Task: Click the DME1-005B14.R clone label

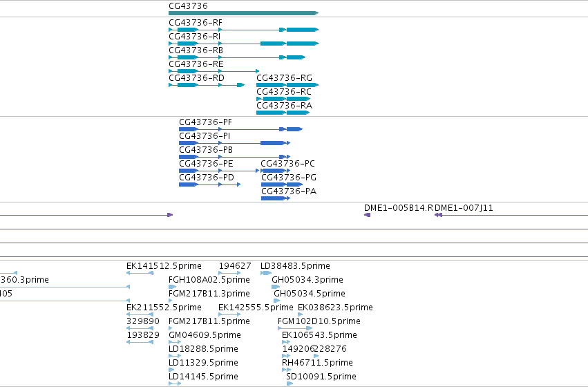Action: (x=399, y=208)
